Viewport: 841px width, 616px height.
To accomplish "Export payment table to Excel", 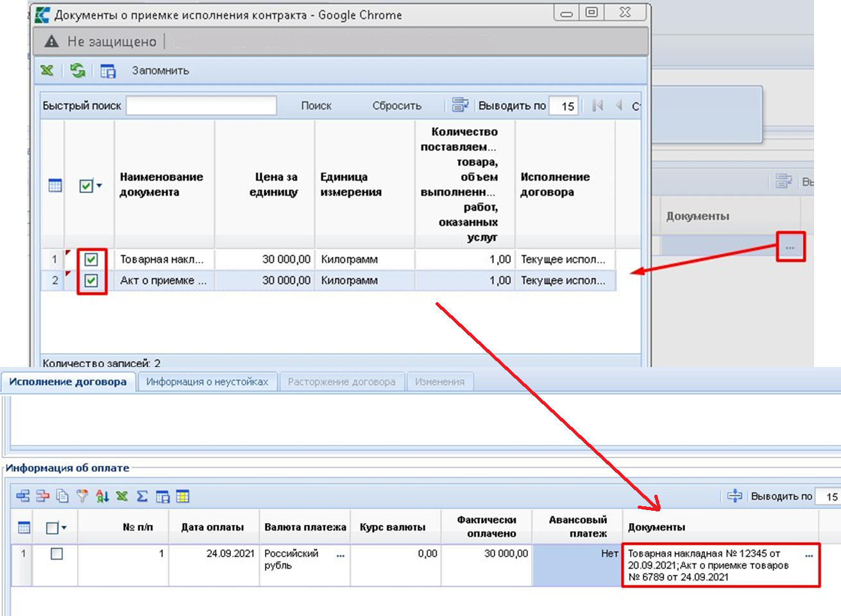I will (122, 496).
